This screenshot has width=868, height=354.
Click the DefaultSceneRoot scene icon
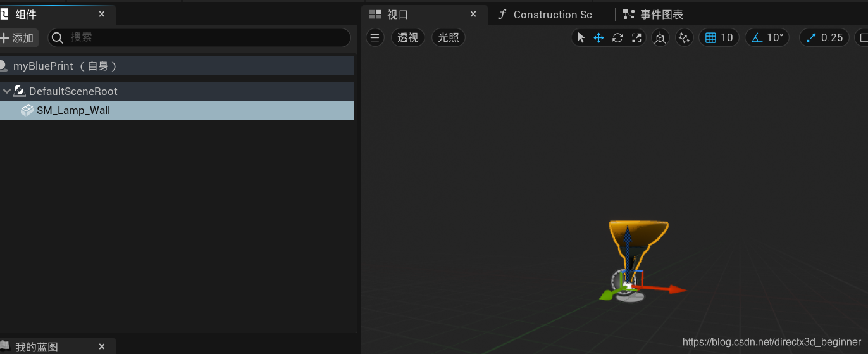point(20,91)
